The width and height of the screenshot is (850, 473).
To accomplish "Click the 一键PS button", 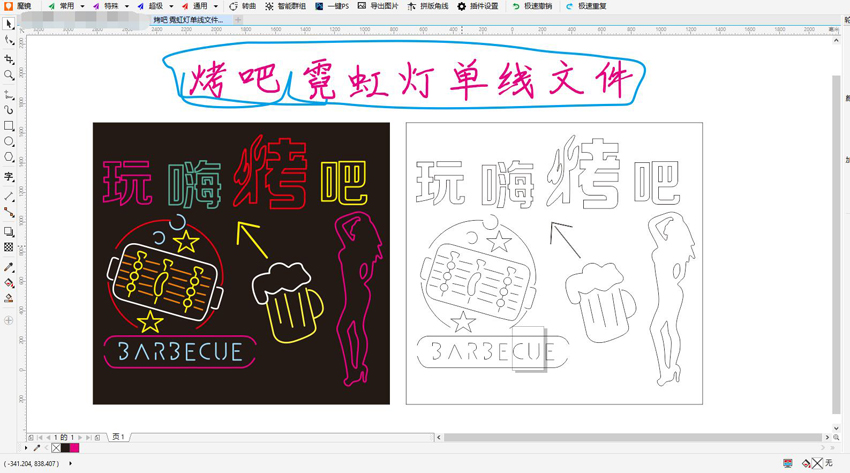I will 332,6.
